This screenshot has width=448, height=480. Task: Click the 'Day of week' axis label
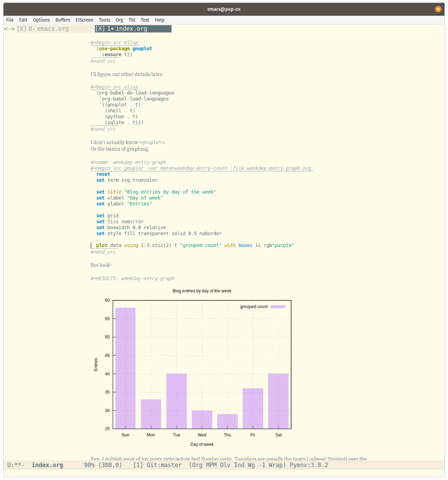(x=202, y=444)
